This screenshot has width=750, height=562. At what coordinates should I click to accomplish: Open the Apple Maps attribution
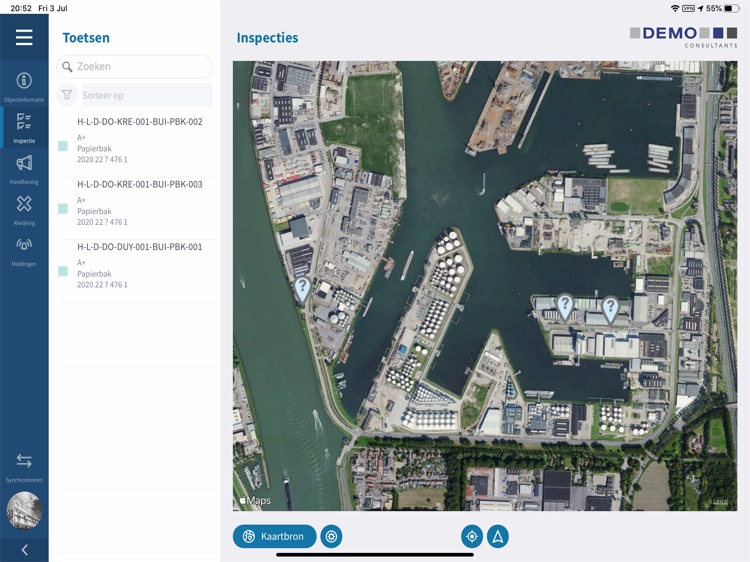tap(255, 500)
